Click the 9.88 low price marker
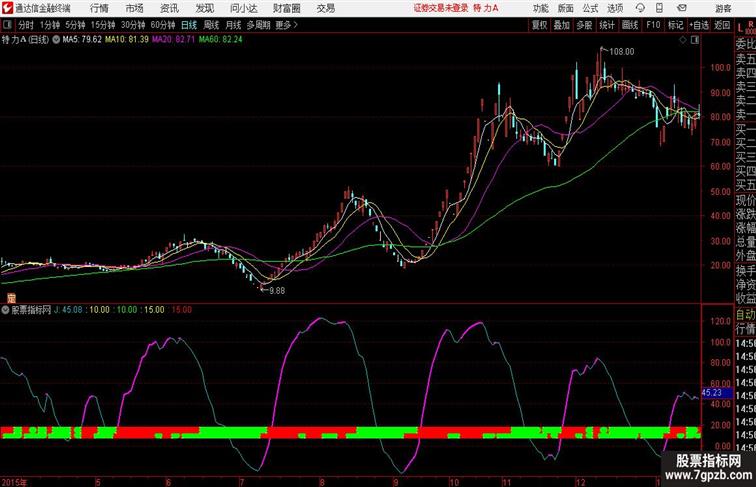The image size is (756, 487). pos(277,291)
